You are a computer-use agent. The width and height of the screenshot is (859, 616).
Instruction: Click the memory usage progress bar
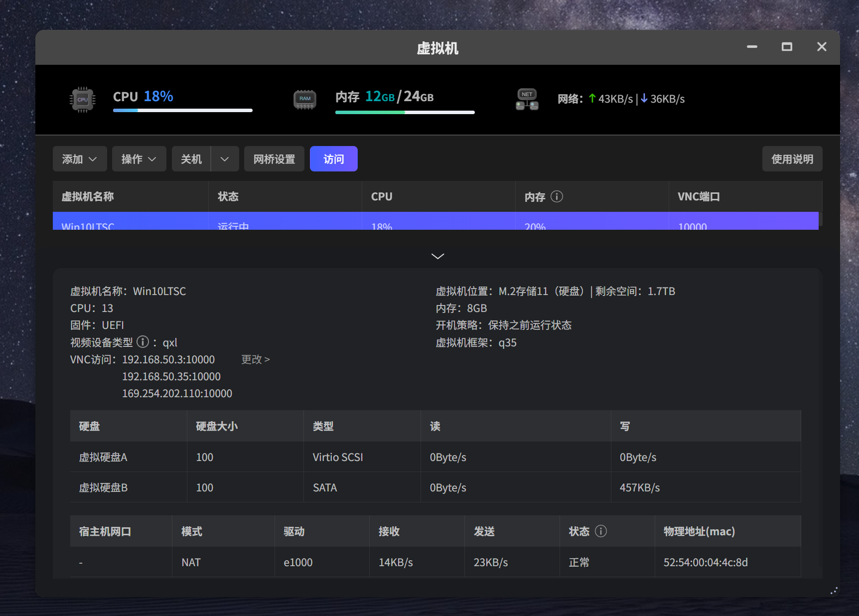click(x=405, y=112)
